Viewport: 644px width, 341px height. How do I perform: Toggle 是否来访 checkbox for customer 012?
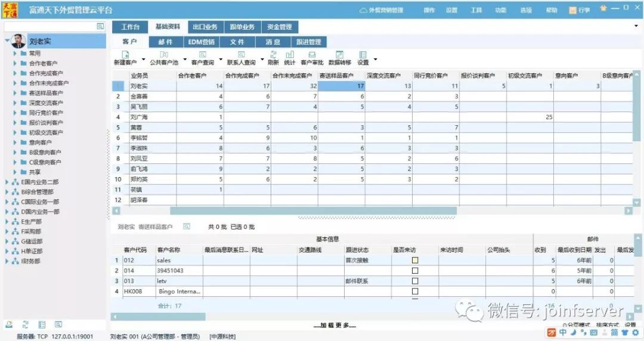[x=415, y=260]
